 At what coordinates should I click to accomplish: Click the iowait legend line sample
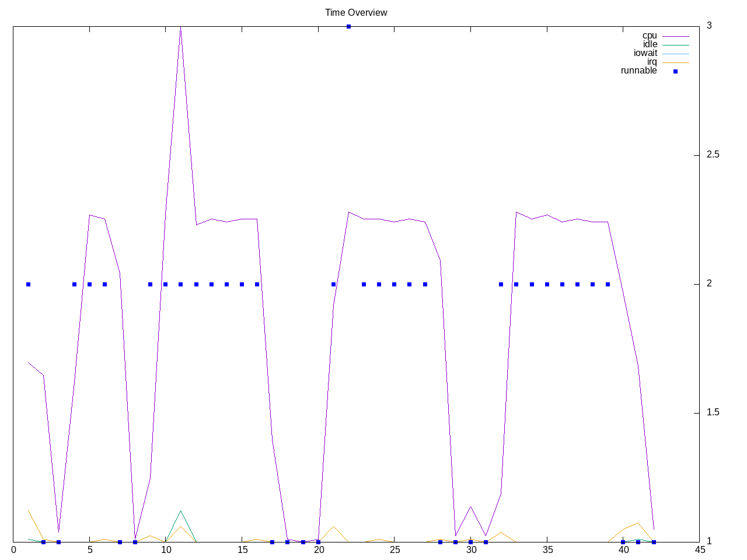click(x=675, y=54)
